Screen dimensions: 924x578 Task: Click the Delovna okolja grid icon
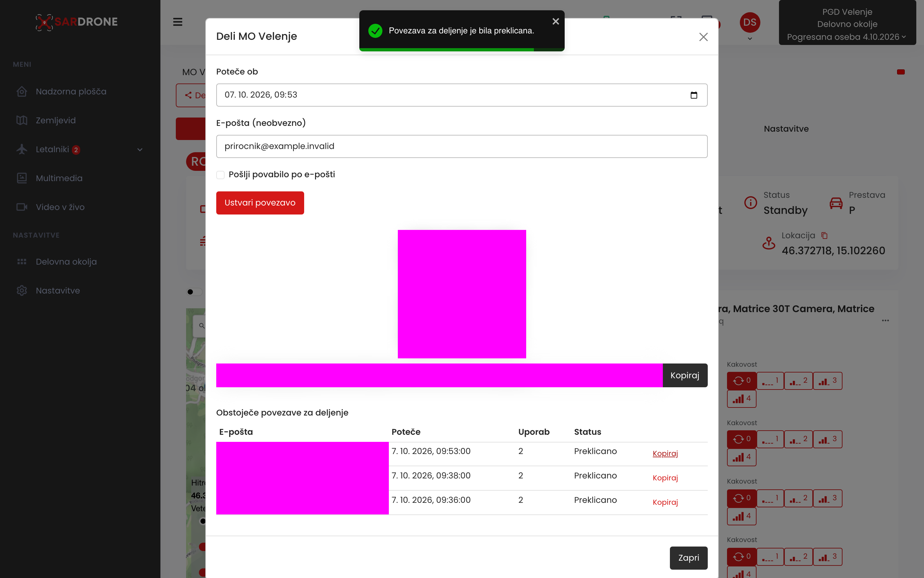tap(22, 262)
